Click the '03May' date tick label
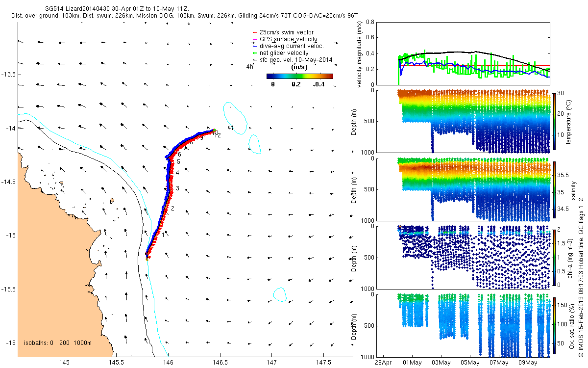 click(x=441, y=363)
